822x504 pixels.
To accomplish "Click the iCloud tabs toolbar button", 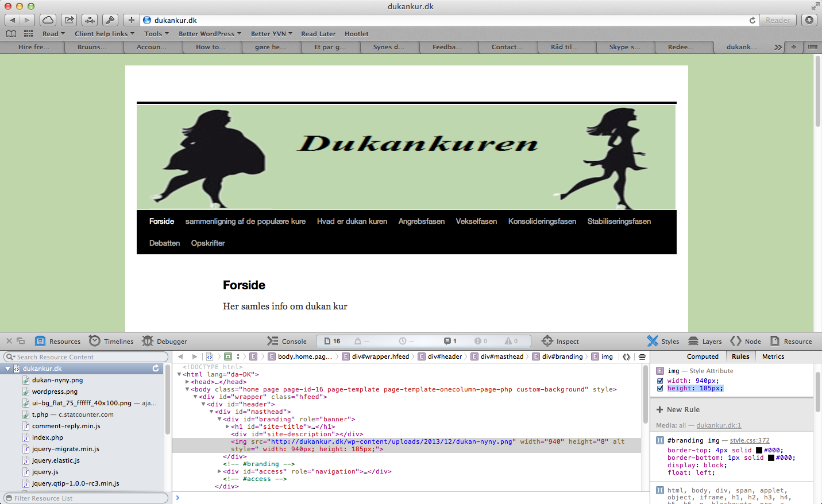I will [x=48, y=20].
